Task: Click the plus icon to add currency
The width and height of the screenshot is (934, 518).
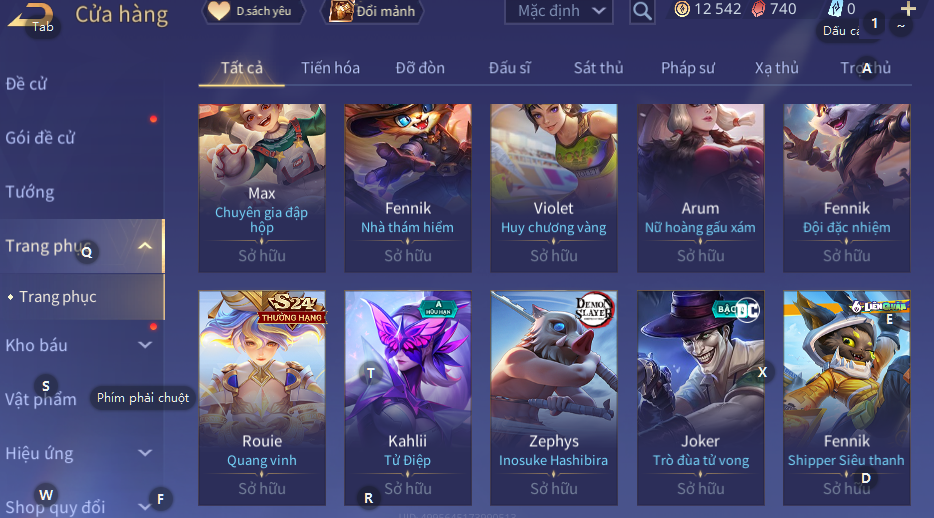Action: click(x=908, y=8)
